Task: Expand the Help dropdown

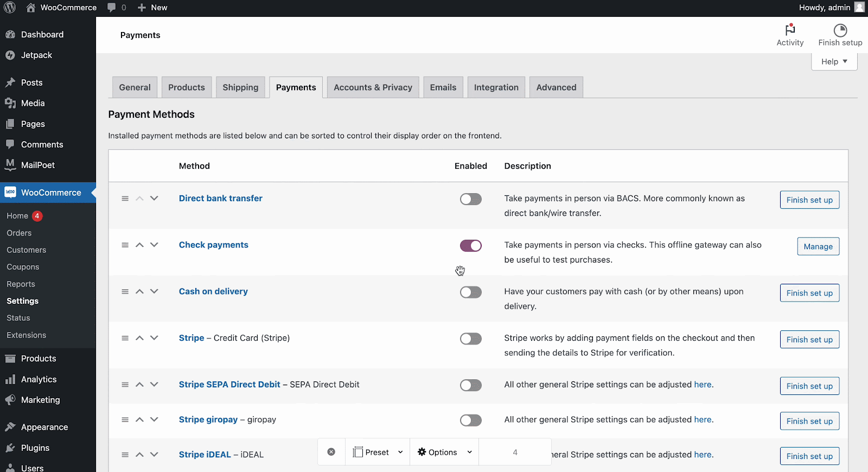Action: click(x=834, y=62)
